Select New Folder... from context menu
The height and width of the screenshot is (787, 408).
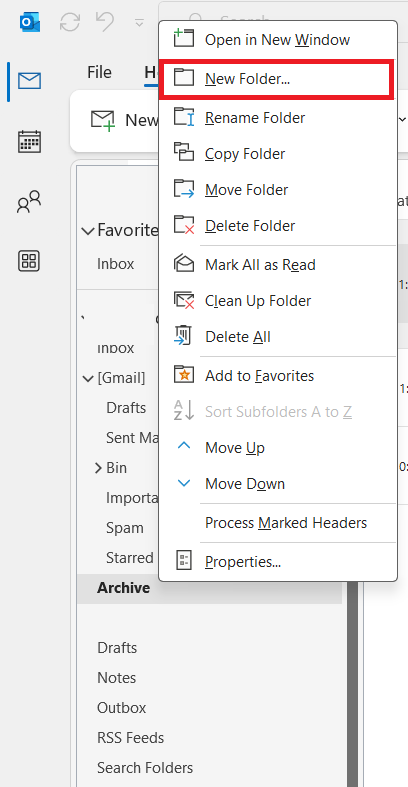click(x=276, y=79)
